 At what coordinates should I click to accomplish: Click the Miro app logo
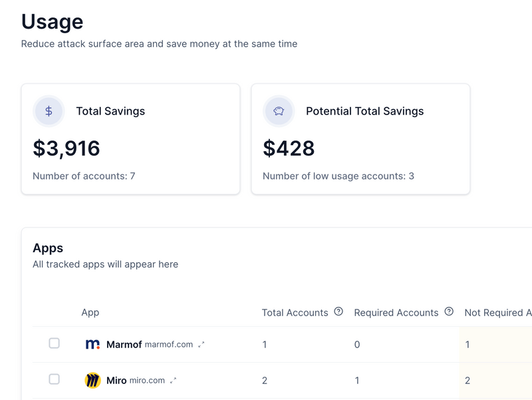point(92,381)
